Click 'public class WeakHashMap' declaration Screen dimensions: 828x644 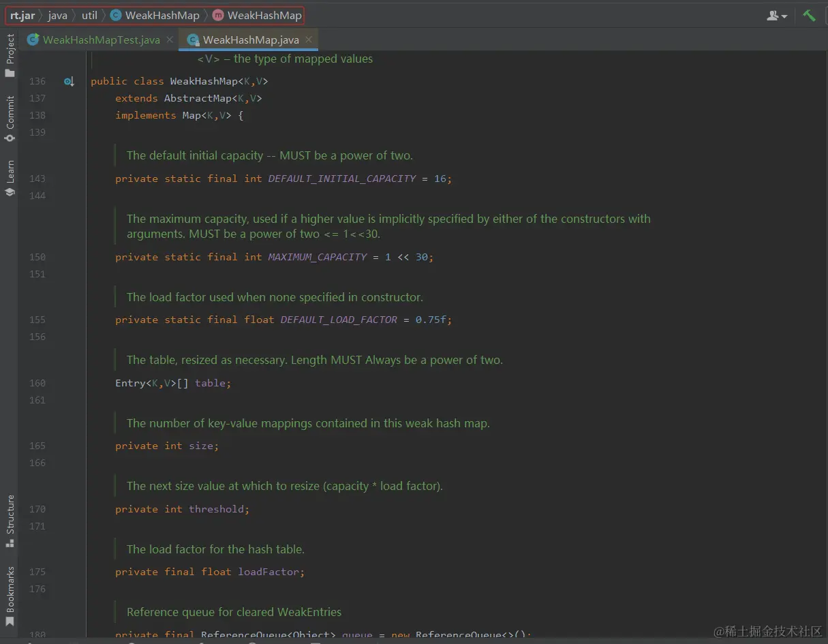(179, 82)
